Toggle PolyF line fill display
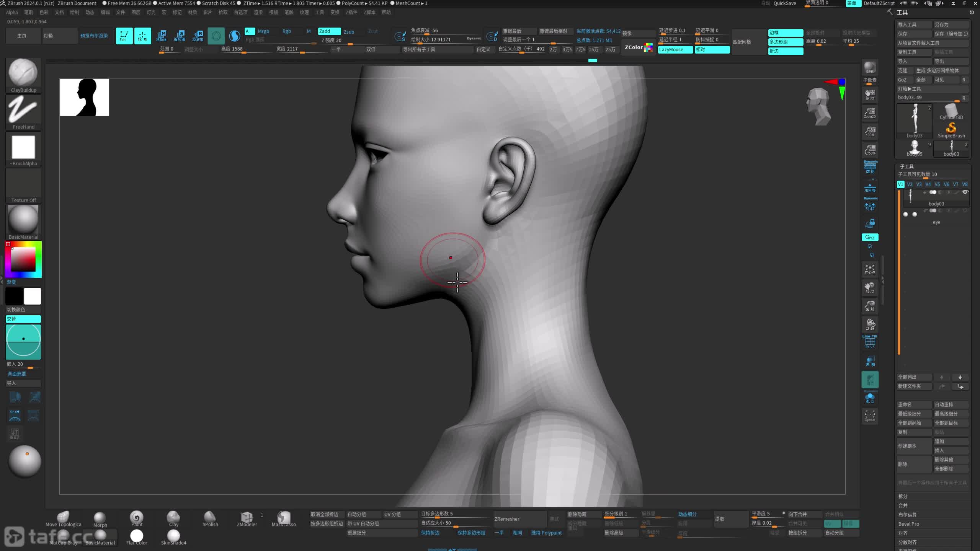 pyautogui.click(x=870, y=342)
